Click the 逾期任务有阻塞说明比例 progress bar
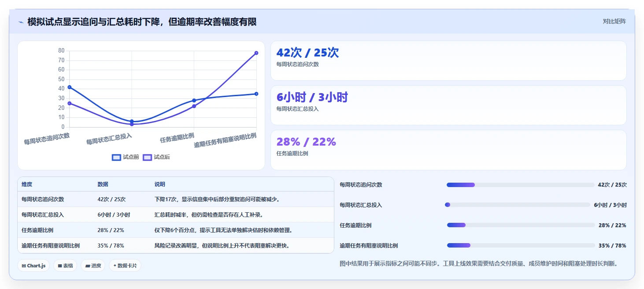The height and width of the screenshot is (289, 644). click(x=521, y=245)
